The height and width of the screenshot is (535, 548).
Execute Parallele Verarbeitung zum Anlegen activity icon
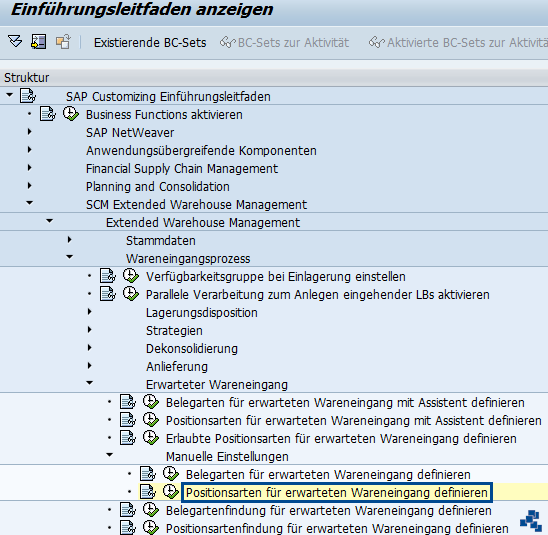[131, 294]
